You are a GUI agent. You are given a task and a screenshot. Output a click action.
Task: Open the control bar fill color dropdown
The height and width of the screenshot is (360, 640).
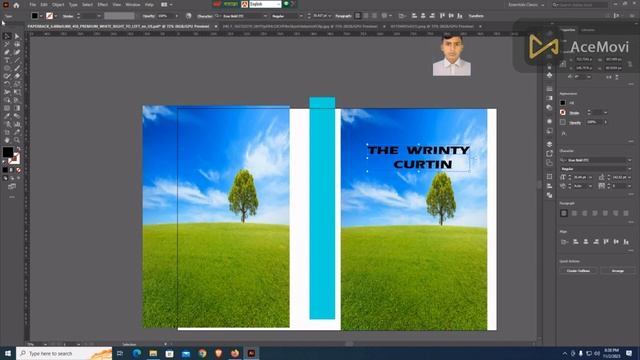point(41,16)
